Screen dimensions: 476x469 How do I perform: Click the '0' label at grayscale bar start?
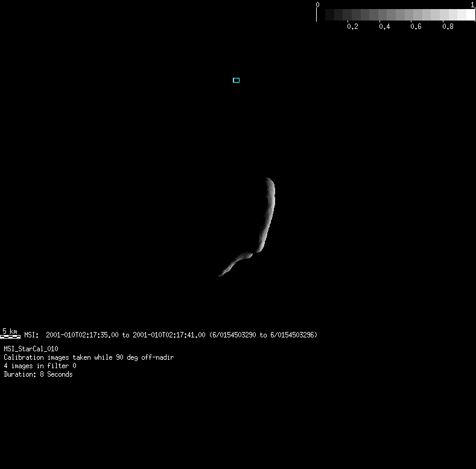coord(317,5)
